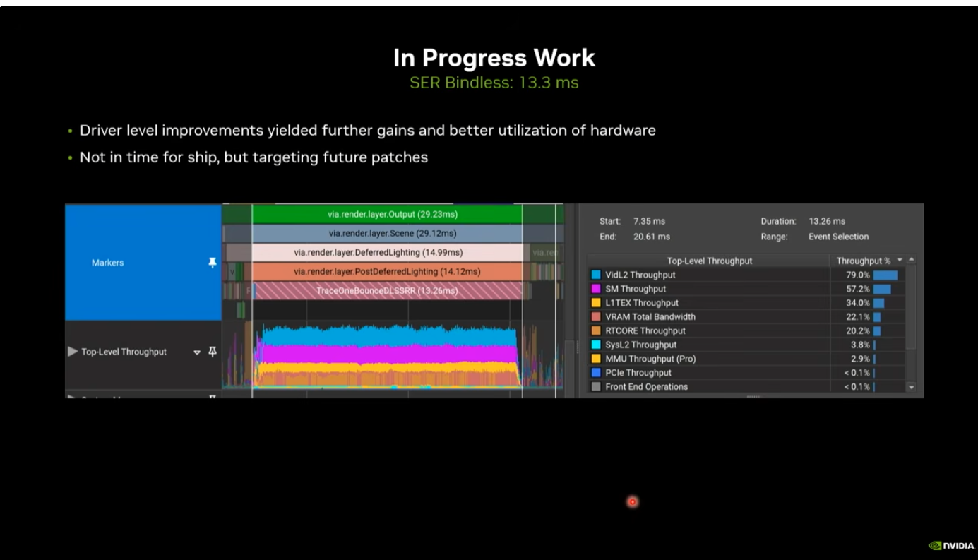This screenshot has height=560, width=978.
Task: Click the MMU Throughput (Pro) color swatch
Action: [596, 359]
